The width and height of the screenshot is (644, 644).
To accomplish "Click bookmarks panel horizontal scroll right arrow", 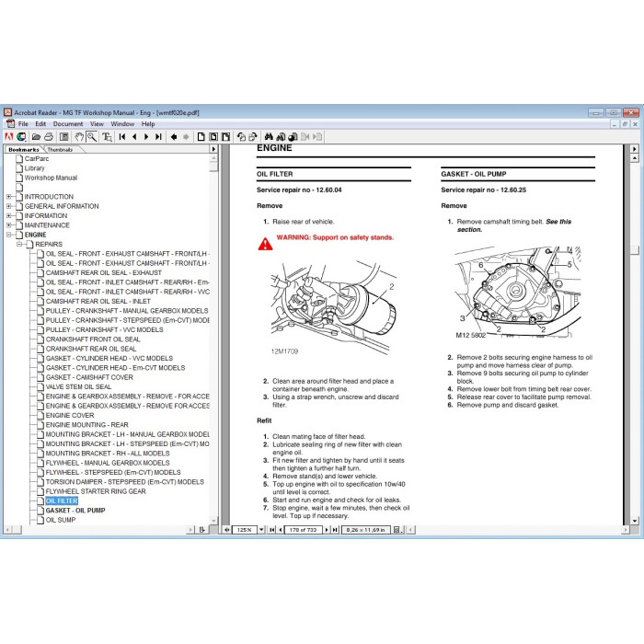I will (190, 530).
